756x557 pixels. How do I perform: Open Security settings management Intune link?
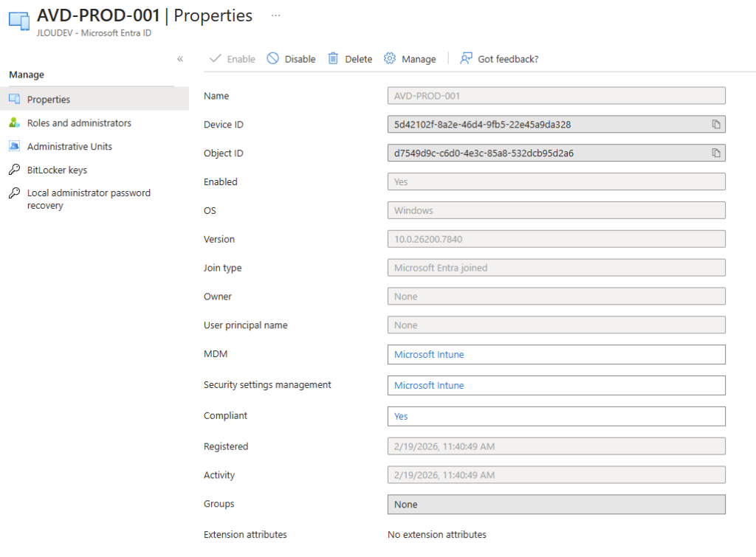click(429, 386)
